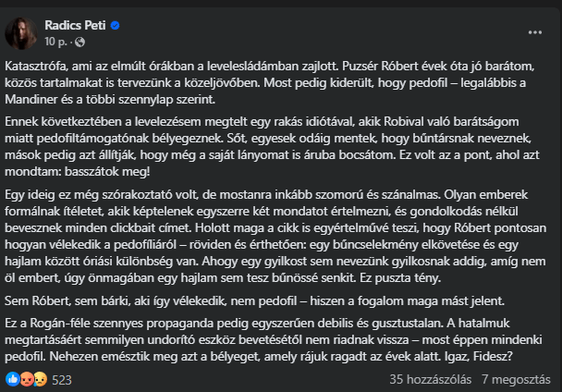
Task: Click the blue Like reaction icon
Action: (13, 379)
